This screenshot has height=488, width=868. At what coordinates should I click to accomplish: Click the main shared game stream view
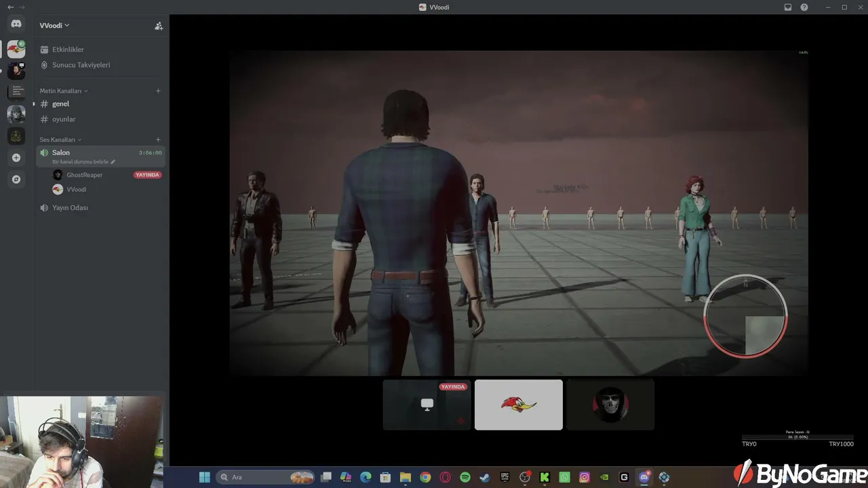[519, 213]
